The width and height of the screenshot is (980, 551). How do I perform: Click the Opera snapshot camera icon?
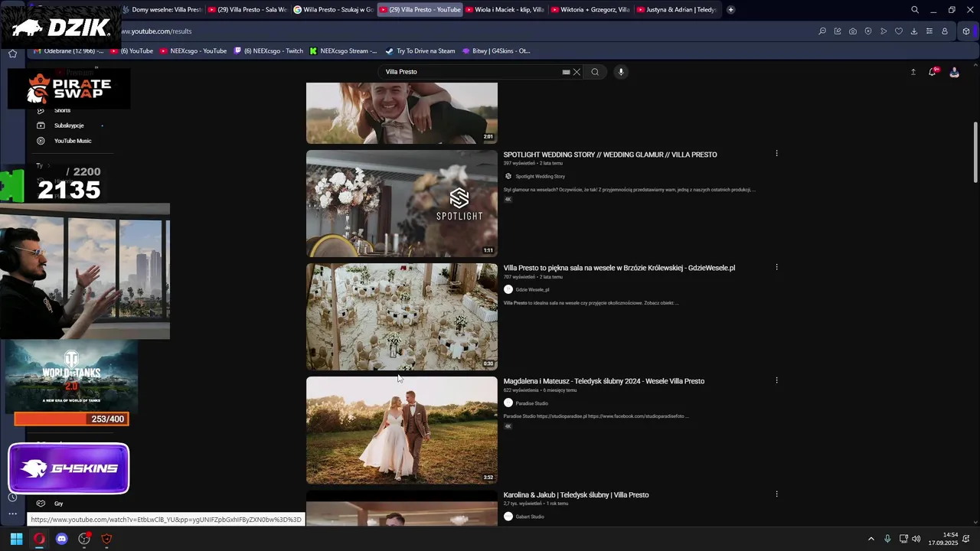[x=853, y=31]
